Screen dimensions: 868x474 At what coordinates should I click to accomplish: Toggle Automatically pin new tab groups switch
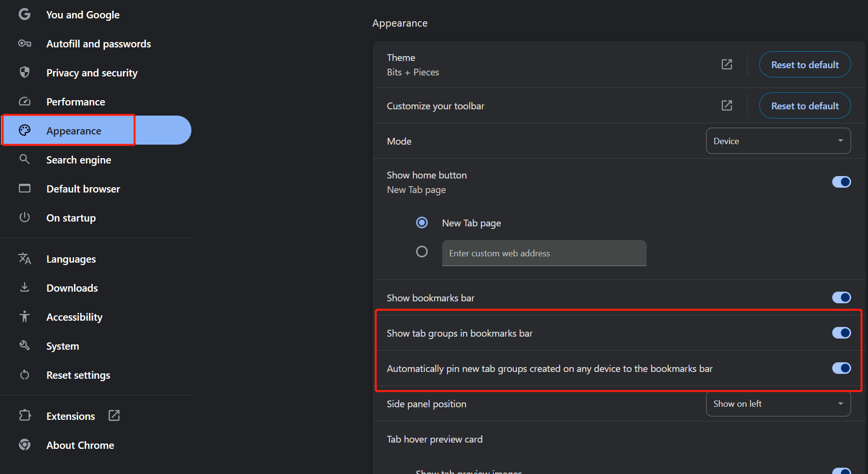pyautogui.click(x=841, y=368)
